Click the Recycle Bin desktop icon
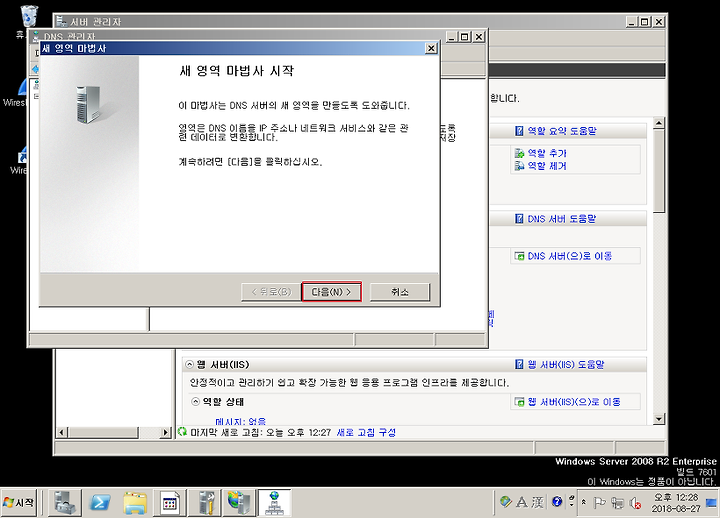 coord(28,17)
